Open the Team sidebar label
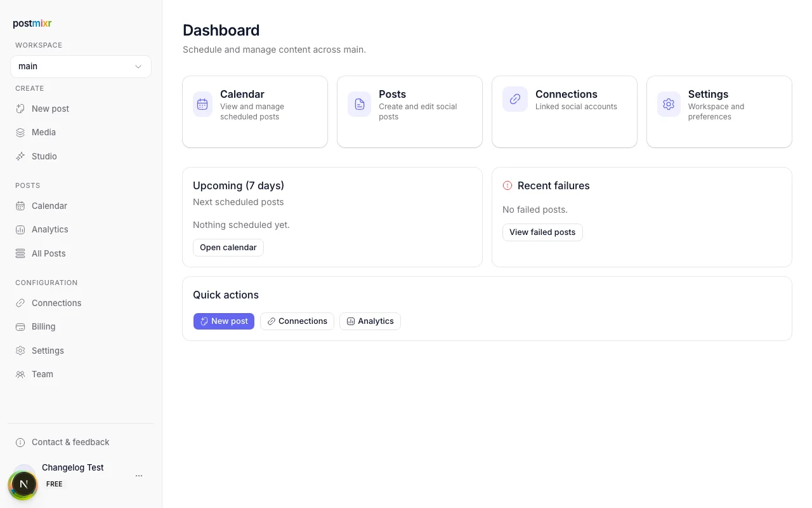This screenshot has width=812, height=508. (43, 374)
